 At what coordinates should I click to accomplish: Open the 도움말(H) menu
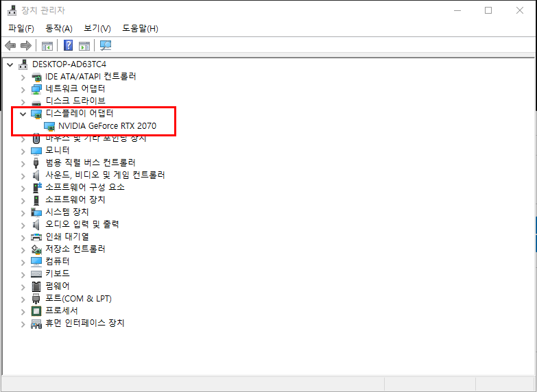[140, 28]
